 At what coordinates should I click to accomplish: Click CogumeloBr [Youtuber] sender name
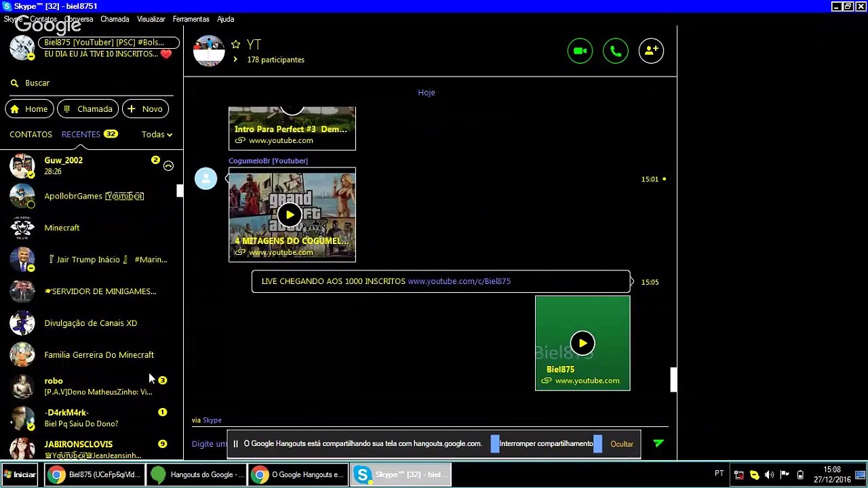[x=268, y=161]
